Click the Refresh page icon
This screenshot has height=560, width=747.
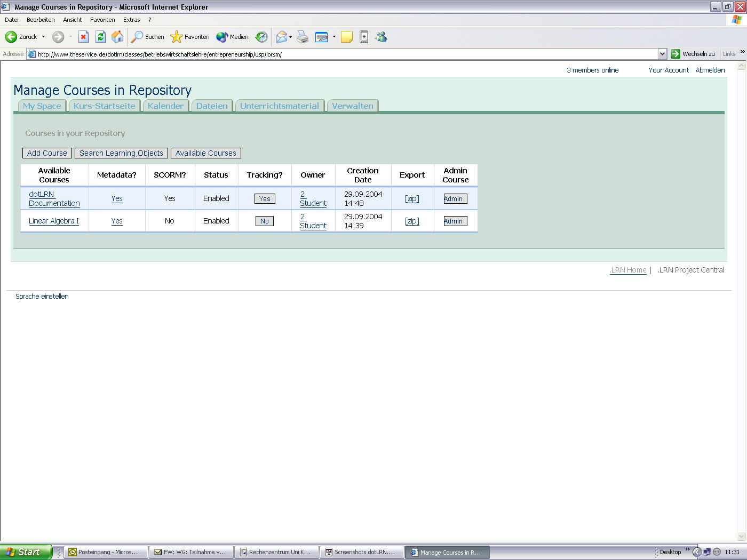tap(100, 37)
